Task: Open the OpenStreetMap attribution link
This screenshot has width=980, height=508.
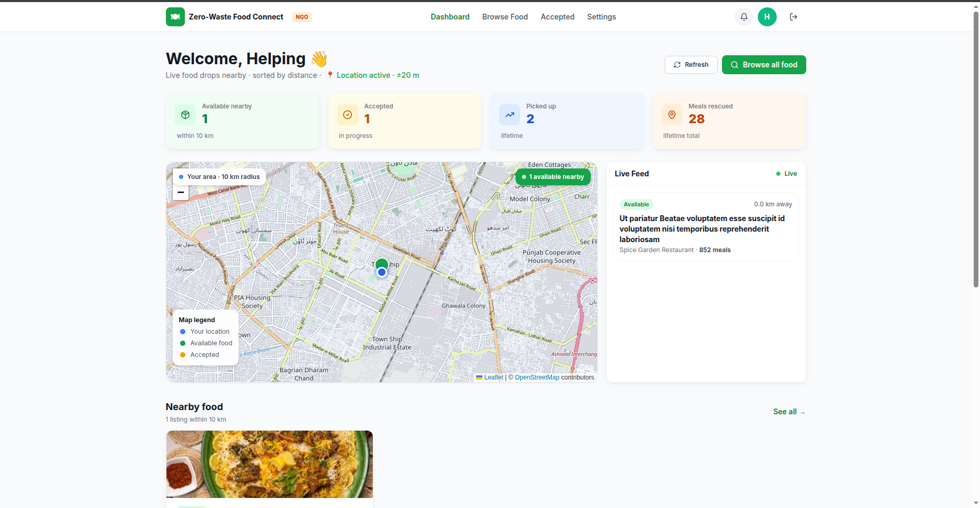Action: click(x=537, y=377)
